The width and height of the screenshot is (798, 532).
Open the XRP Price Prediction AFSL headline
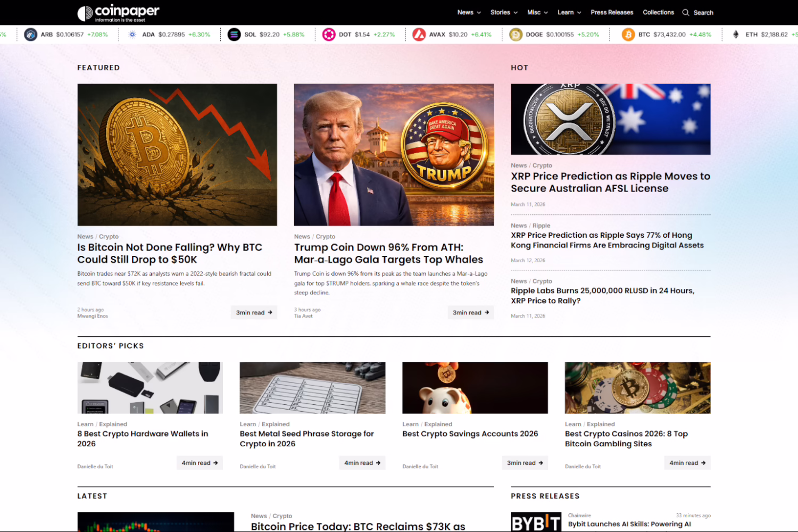[610, 182]
